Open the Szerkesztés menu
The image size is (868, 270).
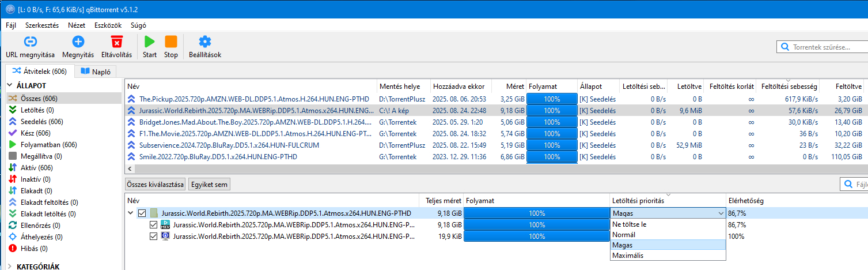pyautogui.click(x=42, y=25)
